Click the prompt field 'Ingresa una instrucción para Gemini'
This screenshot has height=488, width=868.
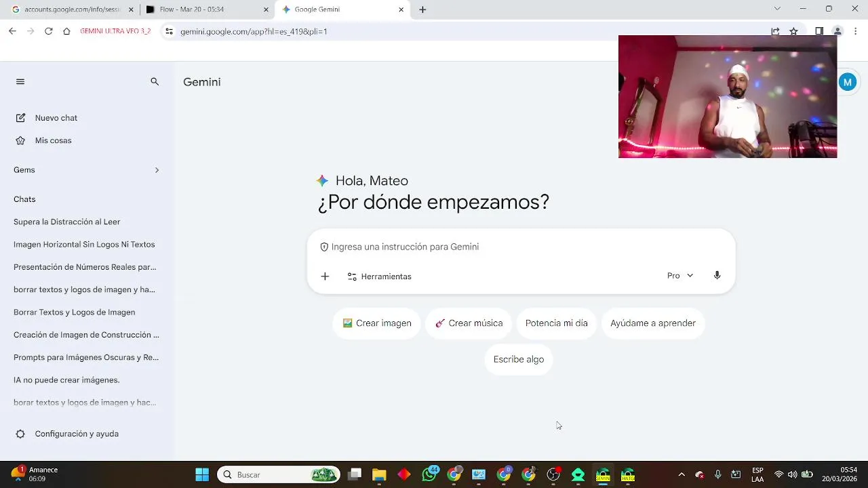click(521, 247)
